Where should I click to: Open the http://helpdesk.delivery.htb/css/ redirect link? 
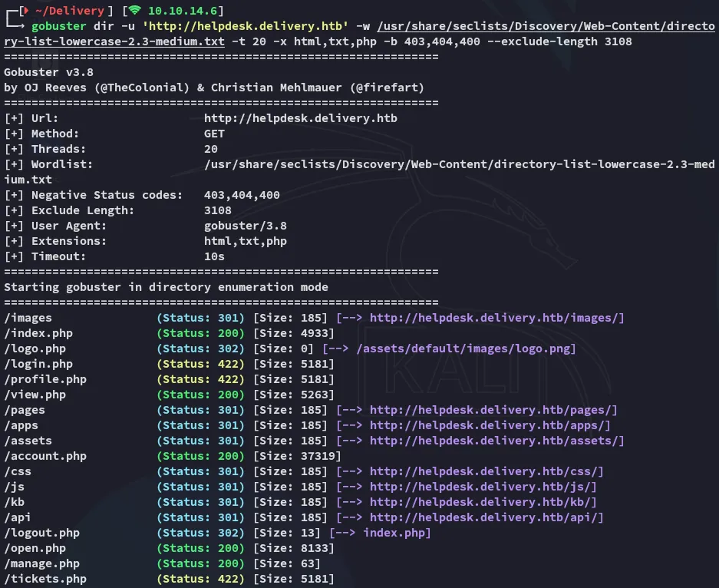coord(486,471)
